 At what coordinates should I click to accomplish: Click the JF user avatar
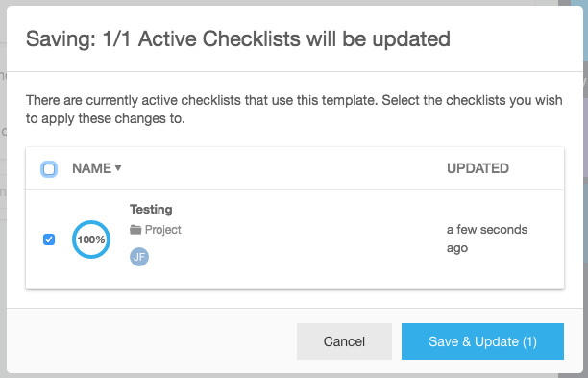point(139,257)
